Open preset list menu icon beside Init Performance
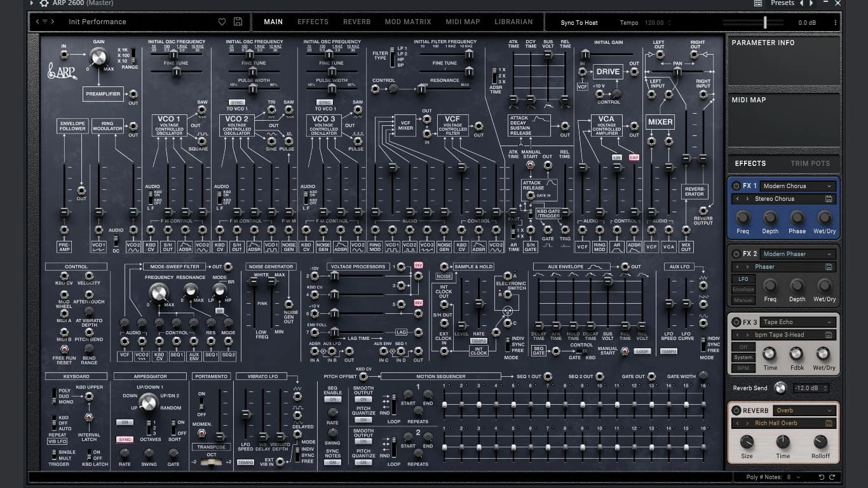The height and width of the screenshot is (488, 868). [46, 22]
